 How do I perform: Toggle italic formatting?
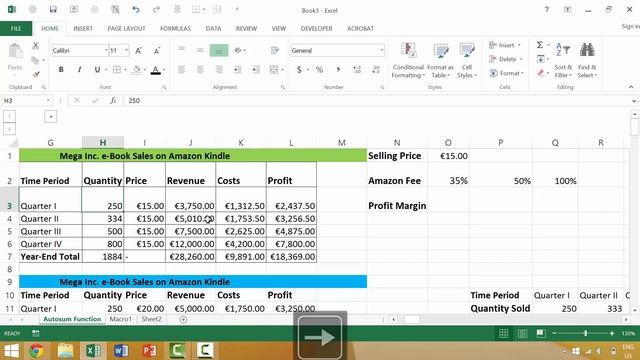(79, 70)
